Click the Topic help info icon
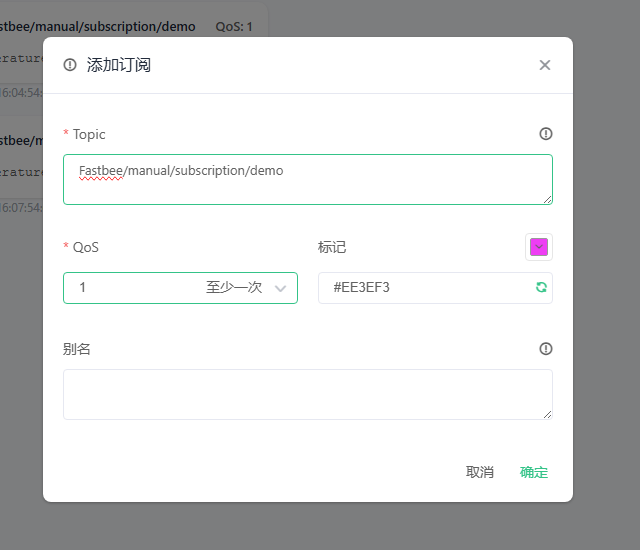 (546, 134)
